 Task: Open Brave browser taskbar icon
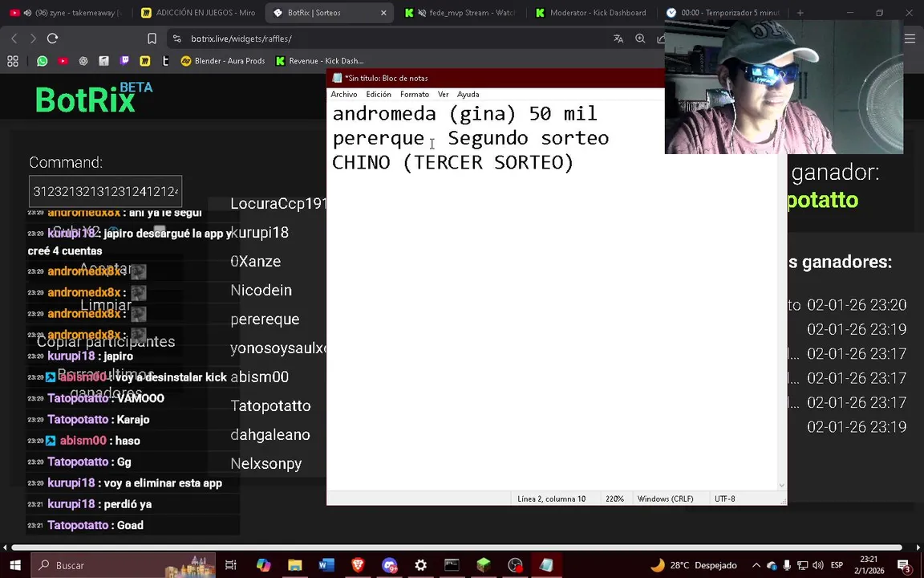click(358, 565)
